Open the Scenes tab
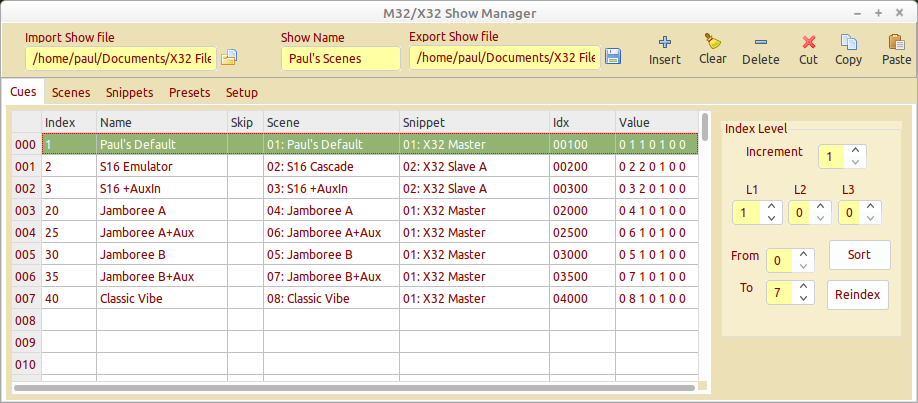This screenshot has height=403, width=918. pyautogui.click(x=71, y=93)
